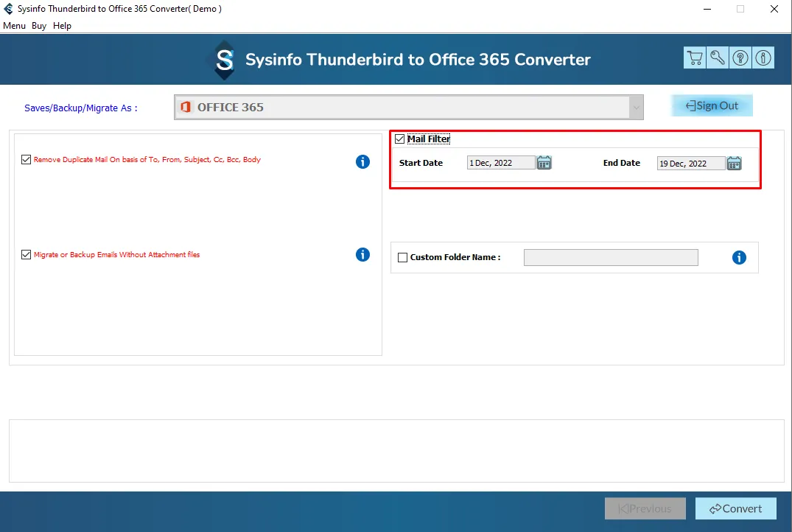Image resolution: width=792 pixels, height=532 pixels.
Task: Open calendar picker for End Date
Action: (734, 163)
